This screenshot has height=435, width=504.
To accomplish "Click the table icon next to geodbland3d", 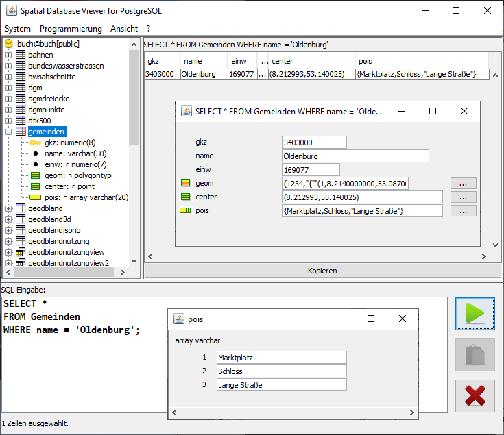I will coord(21,219).
